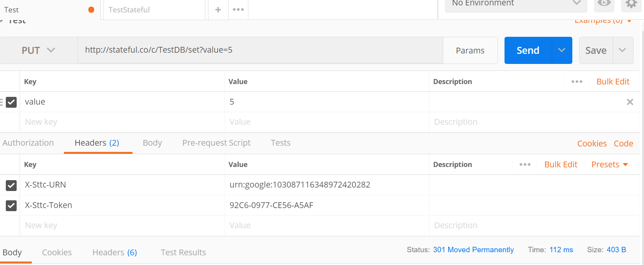Open the Cookies link
The image size is (644, 265).
[592, 143]
